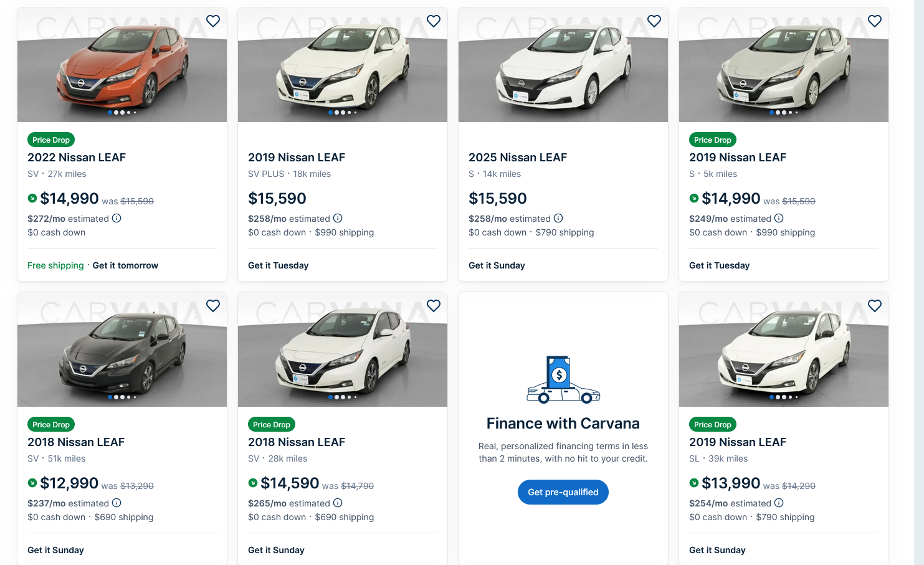This screenshot has height=565, width=924.
Task: Open the 2025 Nissan LEAF listing title
Action: click(517, 158)
